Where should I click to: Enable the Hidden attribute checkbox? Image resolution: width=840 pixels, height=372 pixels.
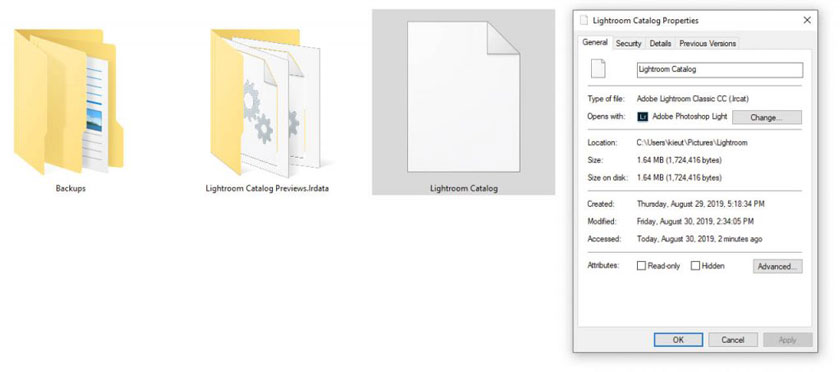pyautogui.click(x=695, y=265)
